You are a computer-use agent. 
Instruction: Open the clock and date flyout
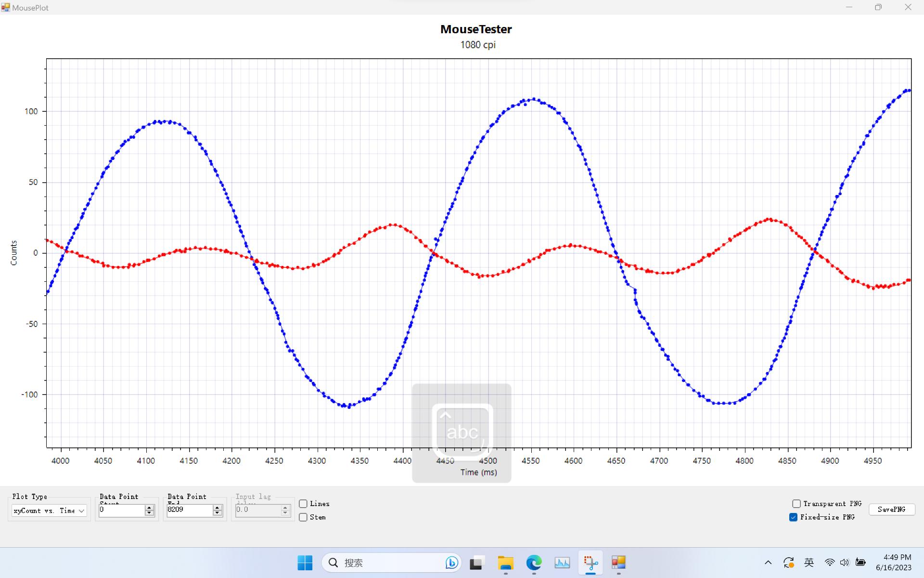[x=894, y=563]
